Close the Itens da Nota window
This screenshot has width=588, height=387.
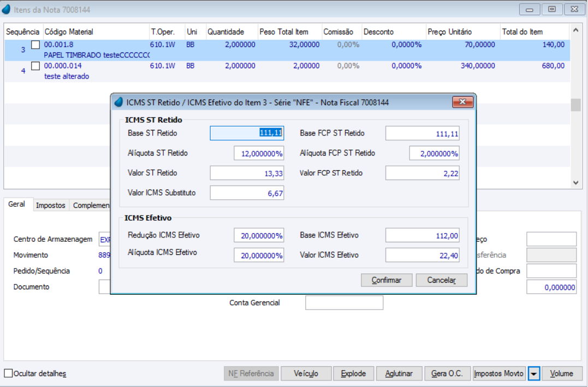(x=574, y=9)
